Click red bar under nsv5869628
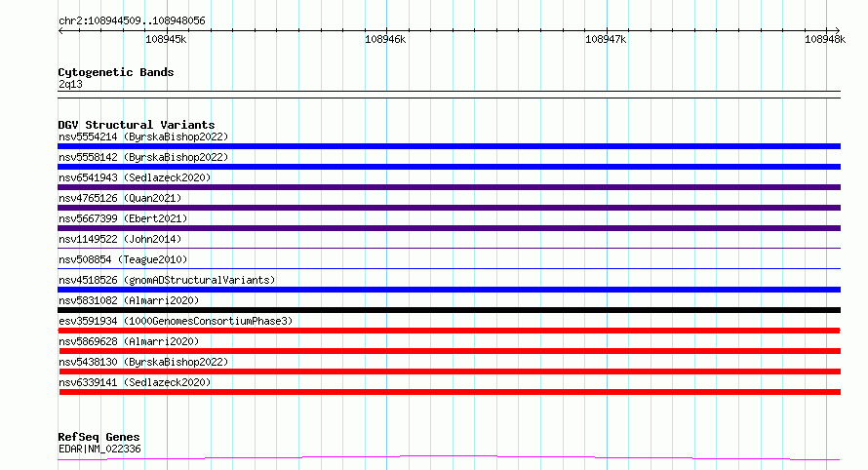 [x=450, y=351]
